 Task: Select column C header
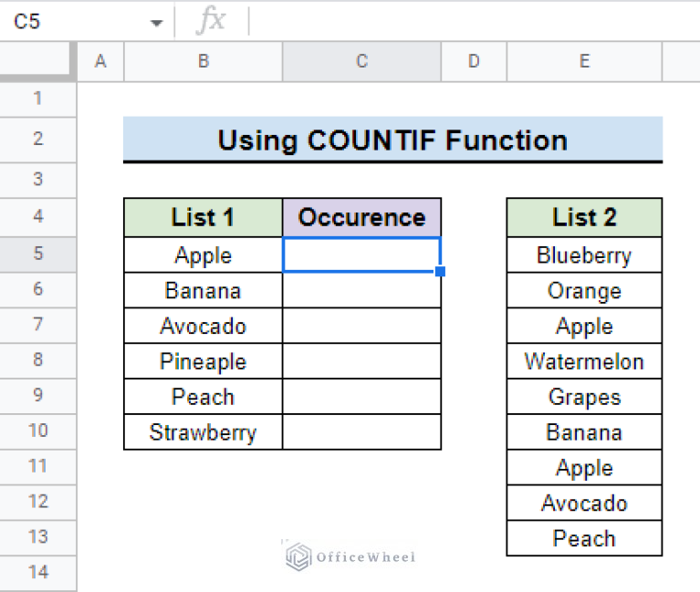click(361, 61)
